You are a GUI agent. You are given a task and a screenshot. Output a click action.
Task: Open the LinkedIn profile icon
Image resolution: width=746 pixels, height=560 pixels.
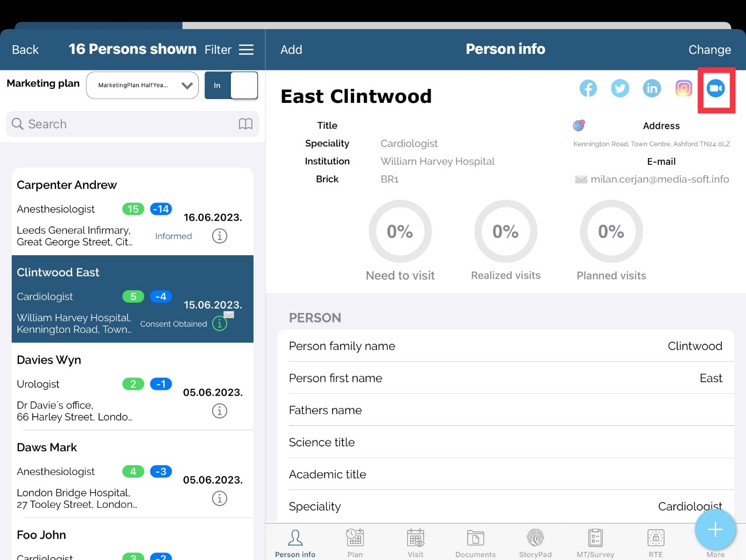pyautogui.click(x=652, y=88)
